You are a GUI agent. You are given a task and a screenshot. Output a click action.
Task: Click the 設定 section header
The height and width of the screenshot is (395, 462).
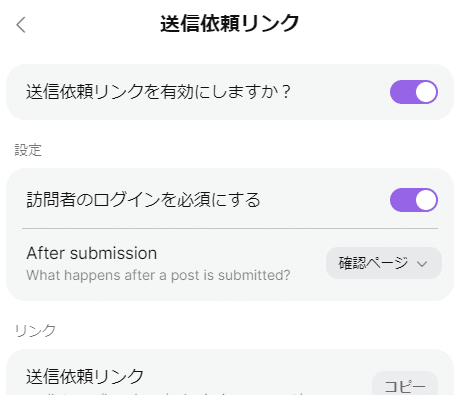(28, 150)
